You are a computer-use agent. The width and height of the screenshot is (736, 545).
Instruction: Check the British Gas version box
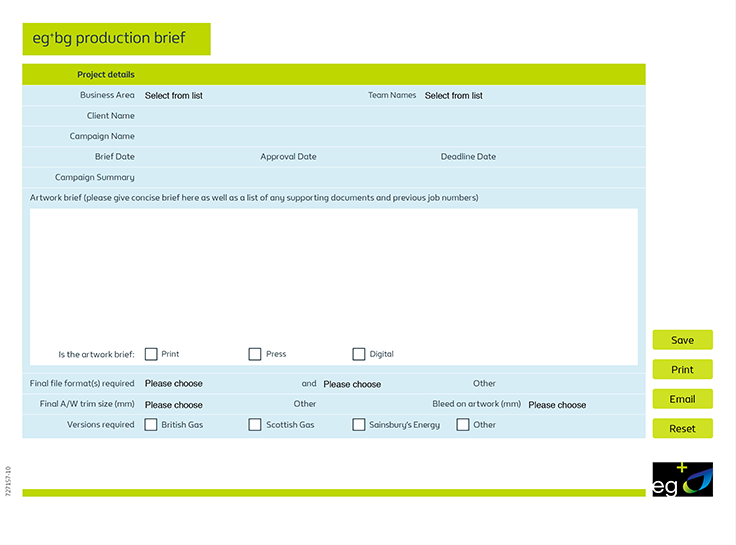[x=151, y=425]
